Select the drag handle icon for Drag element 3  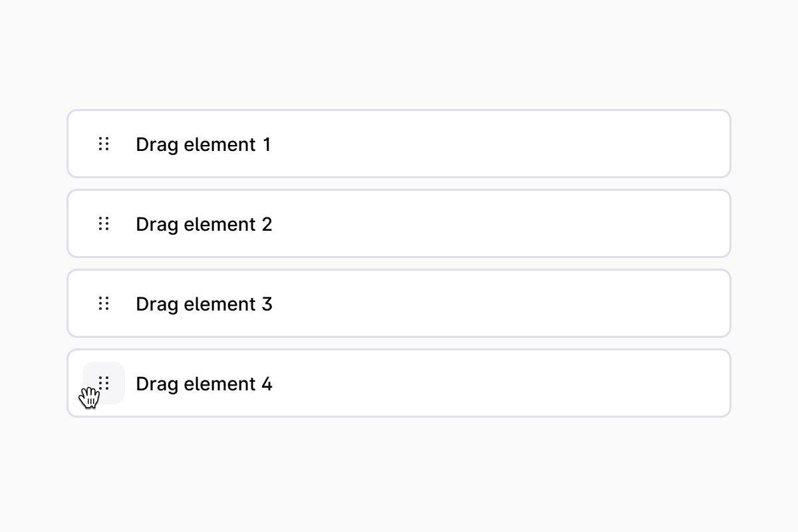[104, 303]
